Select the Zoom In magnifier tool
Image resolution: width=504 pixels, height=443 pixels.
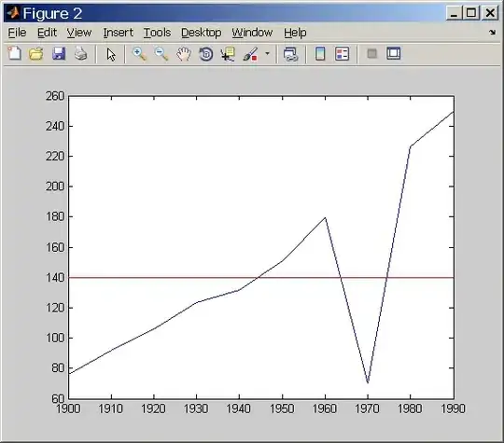(x=139, y=54)
